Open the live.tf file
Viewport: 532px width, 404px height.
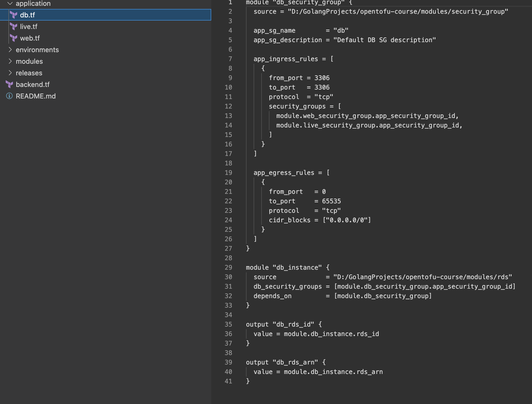(105, 27)
